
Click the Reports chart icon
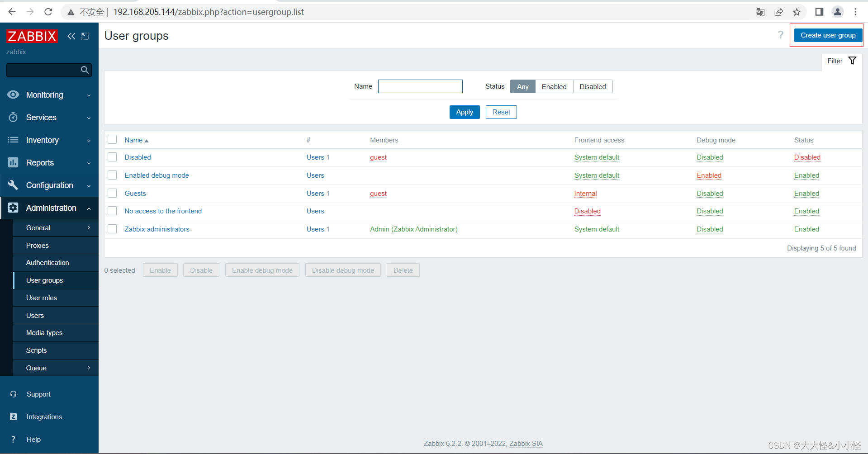click(13, 162)
